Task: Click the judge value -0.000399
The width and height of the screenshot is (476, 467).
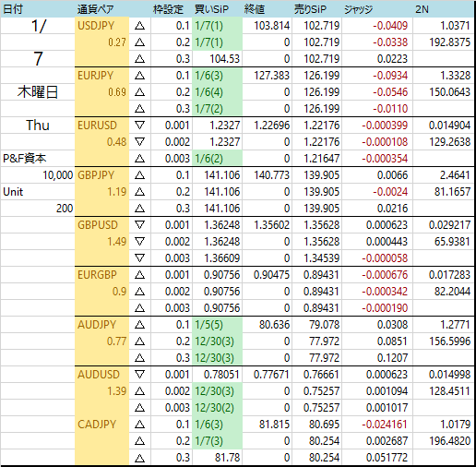Action: point(385,126)
